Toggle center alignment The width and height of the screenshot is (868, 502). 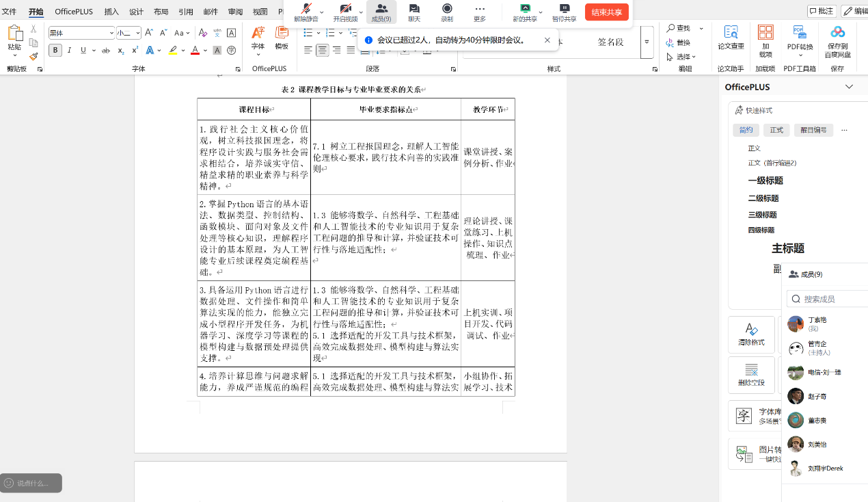pyautogui.click(x=323, y=50)
